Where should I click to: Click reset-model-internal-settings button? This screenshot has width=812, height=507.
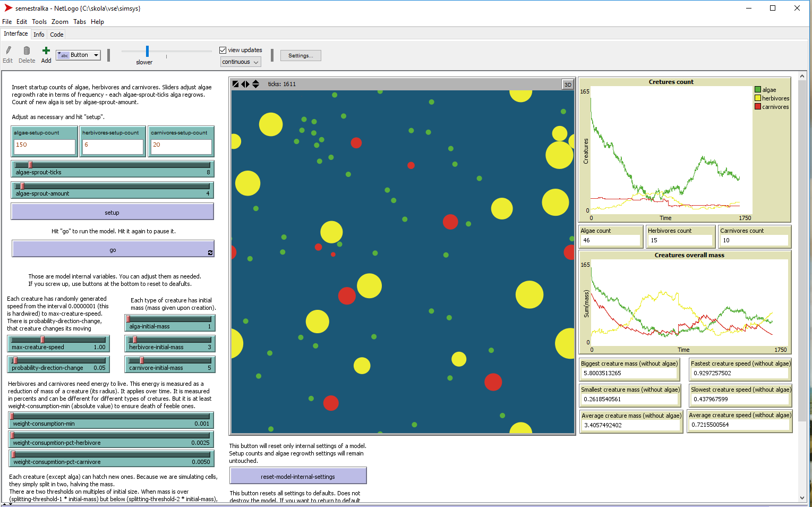click(x=297, y=476)
